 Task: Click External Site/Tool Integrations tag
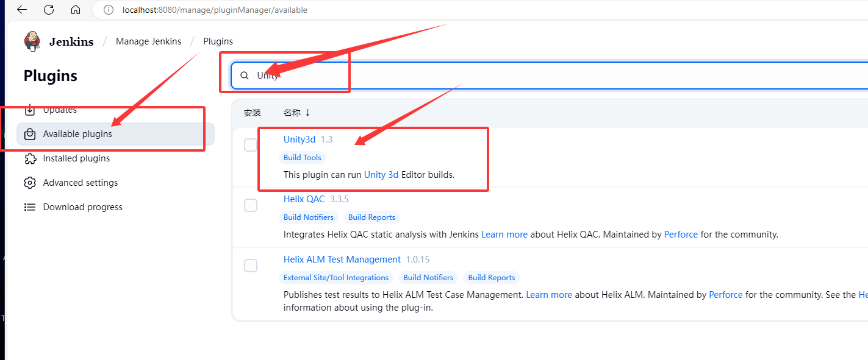point(336,278)
